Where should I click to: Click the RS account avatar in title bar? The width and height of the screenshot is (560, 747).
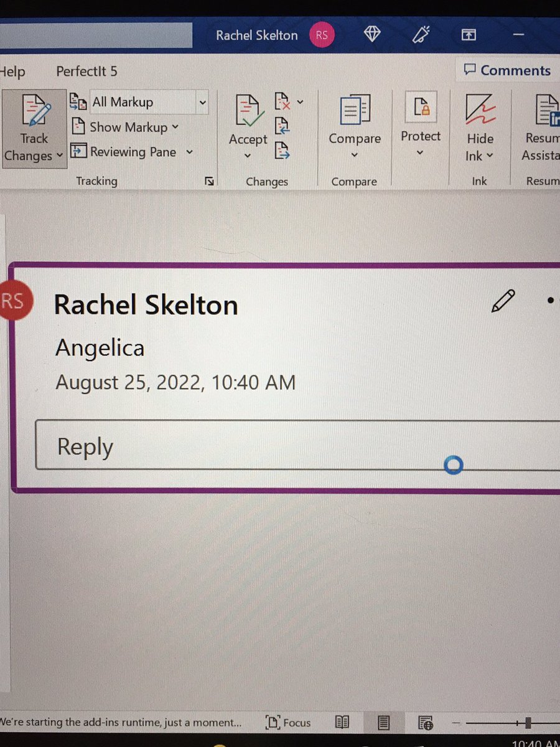(x=322, y=35)
